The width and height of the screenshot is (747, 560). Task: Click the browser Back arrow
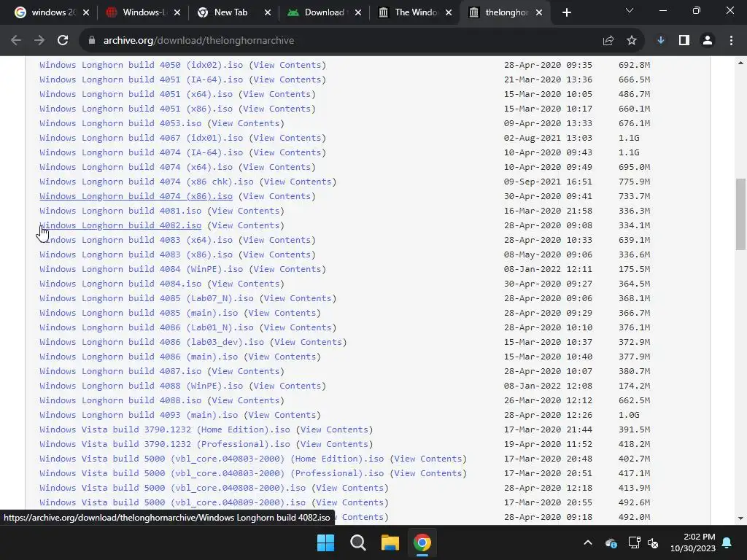[x=16, y=41]
